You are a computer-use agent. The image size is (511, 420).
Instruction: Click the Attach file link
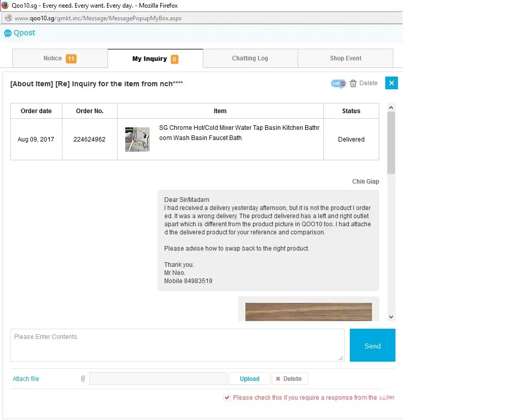click(26, 379)
